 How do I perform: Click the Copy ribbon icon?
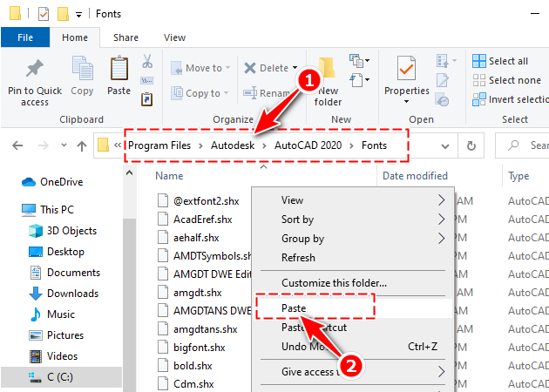(82, 68)
